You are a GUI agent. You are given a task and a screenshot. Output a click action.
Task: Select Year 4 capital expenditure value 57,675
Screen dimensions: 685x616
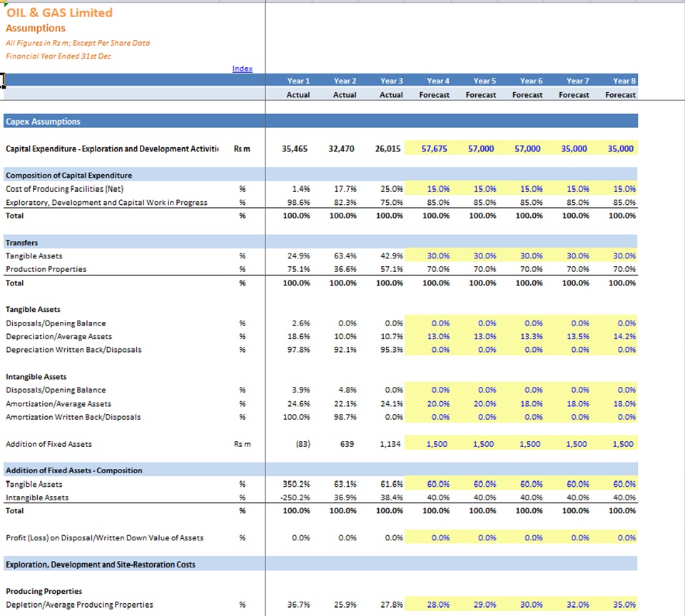click(x=435, y=149)
